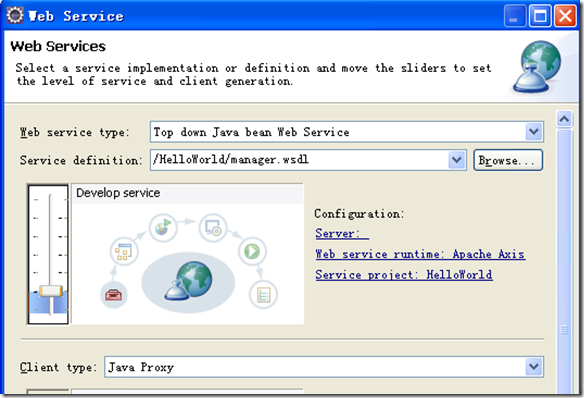This screenshot has width=584, height=398.
Task: Click the Configuration: label
Action: (359, 214)
